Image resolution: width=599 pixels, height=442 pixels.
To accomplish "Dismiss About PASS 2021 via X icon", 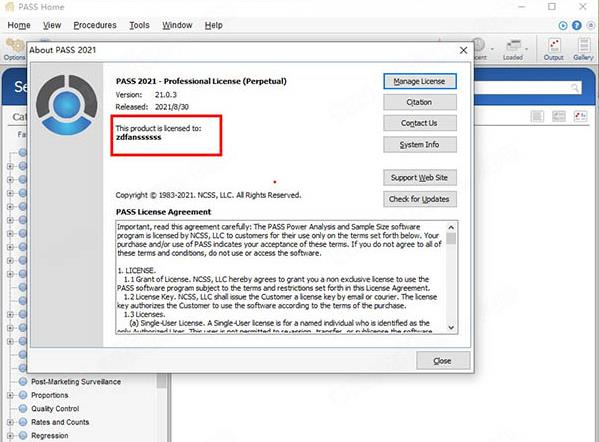I will [463, 50].
